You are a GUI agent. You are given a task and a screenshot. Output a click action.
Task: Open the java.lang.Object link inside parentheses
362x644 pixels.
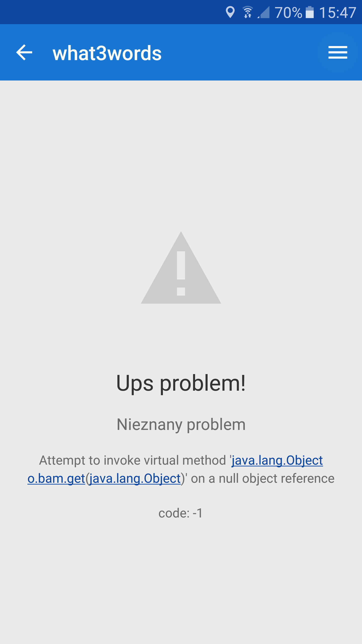135,478
